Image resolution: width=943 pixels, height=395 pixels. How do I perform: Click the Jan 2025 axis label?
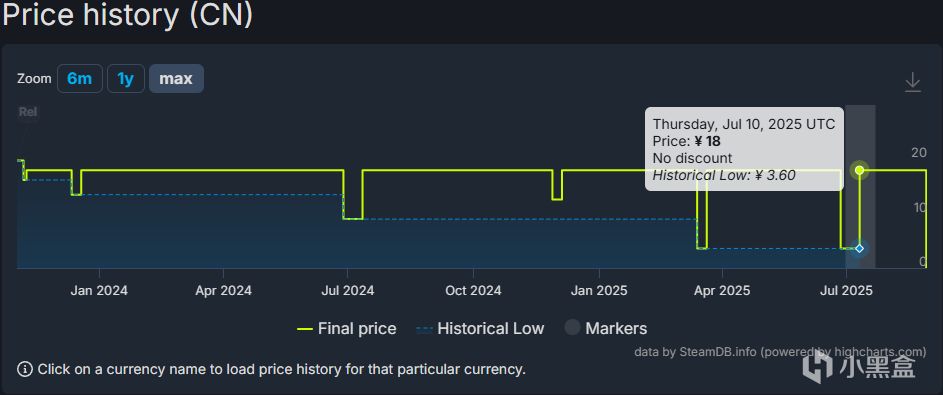tap(599, 291)
